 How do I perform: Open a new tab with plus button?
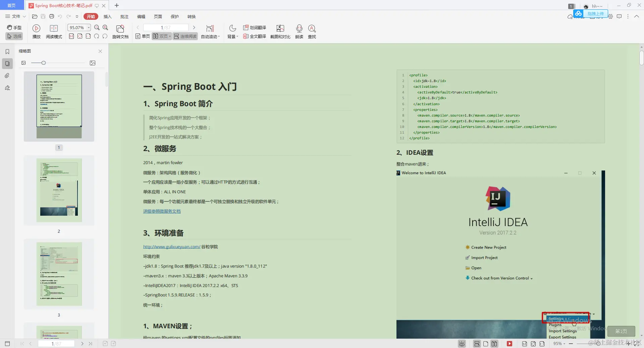[x=117, y=5]
